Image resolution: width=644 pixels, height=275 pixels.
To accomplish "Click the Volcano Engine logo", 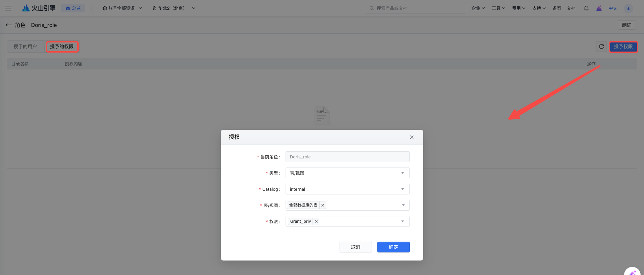I will pyautogui.click(x=38, y=8).
